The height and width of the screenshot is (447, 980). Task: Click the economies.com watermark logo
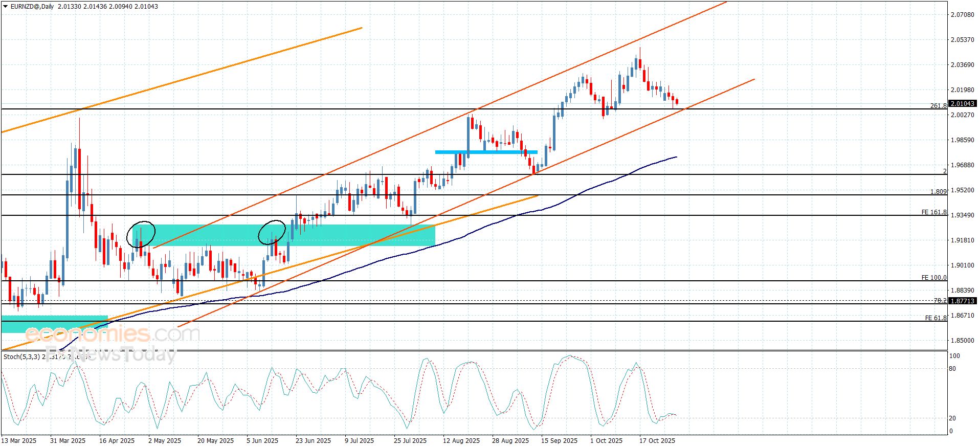point(113,334)
